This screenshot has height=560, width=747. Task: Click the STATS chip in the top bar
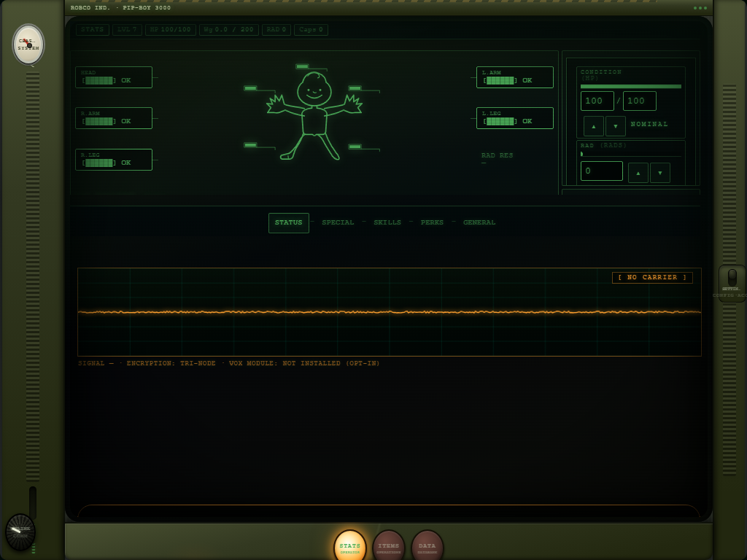coord(93,29)
